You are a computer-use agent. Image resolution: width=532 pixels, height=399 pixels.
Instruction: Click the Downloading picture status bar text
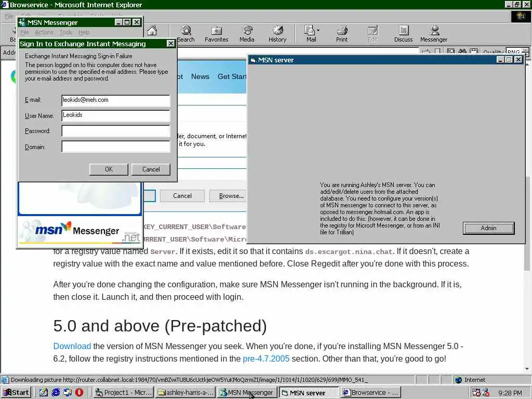pos(189,380)
